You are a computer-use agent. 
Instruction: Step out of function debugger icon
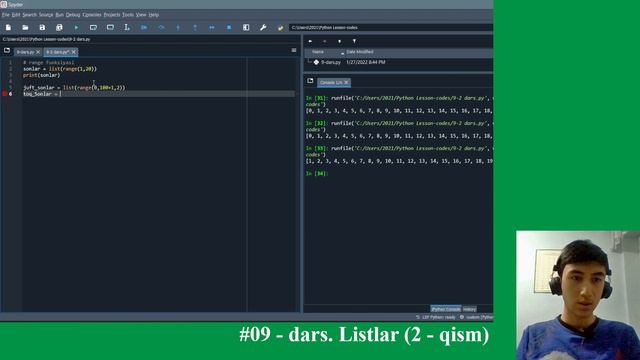pyautogui.click(x=195, y=27)
